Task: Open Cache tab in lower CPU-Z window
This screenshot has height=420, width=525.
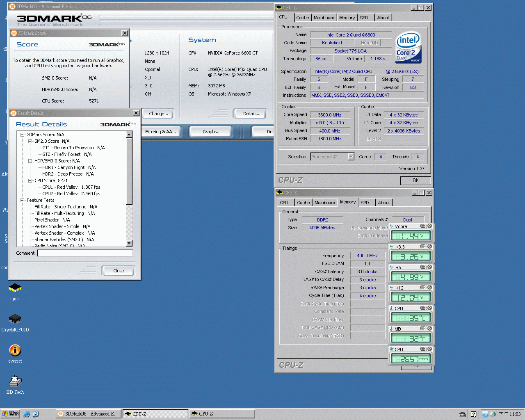Action: click(x=304, y=203)
